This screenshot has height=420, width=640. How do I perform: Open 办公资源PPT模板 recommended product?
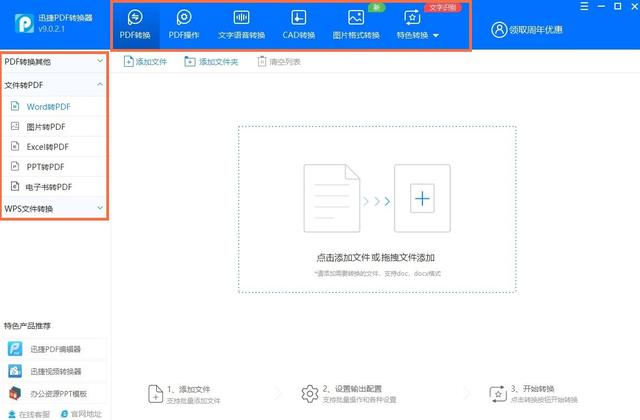click(x=54, y=393)
